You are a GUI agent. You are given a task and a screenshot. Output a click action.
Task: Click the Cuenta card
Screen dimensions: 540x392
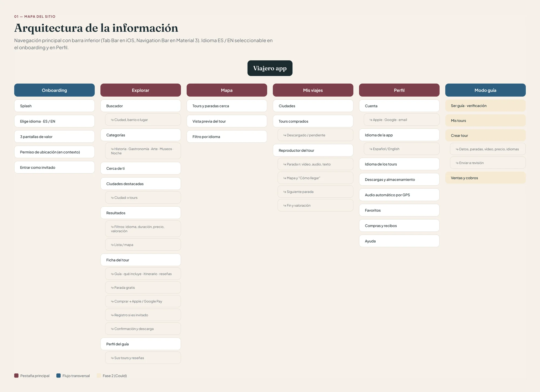tap(399, 106)
